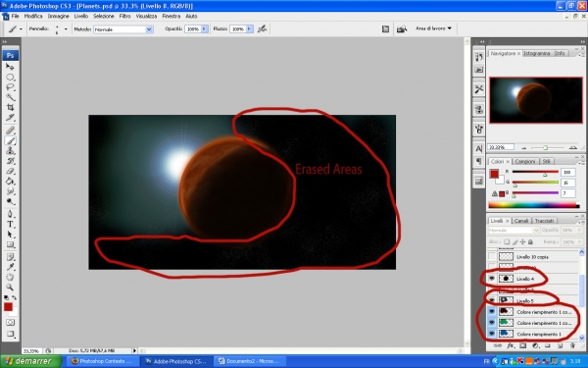Select the Hand tool
Screen dimensions: 588x368
pyautogui.click(x=10, y=278)
